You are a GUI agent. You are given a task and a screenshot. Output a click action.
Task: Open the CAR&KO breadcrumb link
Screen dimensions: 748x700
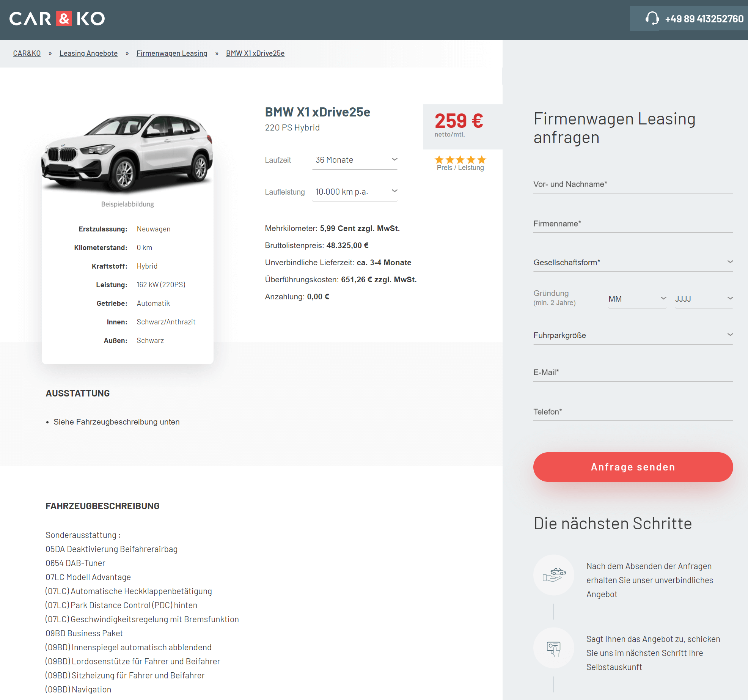(27, 53)
